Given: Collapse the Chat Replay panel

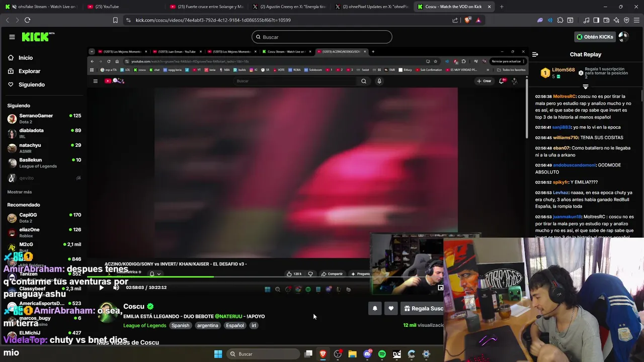Looking at the screenshot, I should click(535, 54).
